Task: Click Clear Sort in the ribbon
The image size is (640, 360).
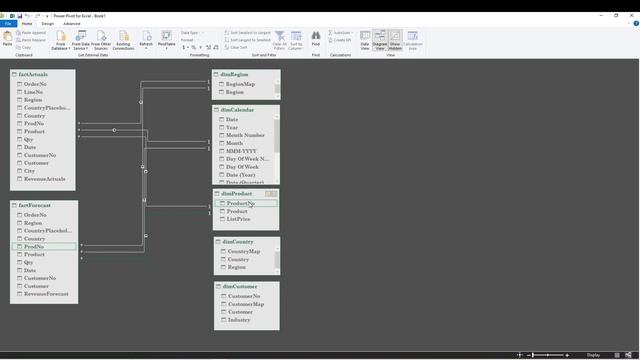Action: [x=236, y=47]
